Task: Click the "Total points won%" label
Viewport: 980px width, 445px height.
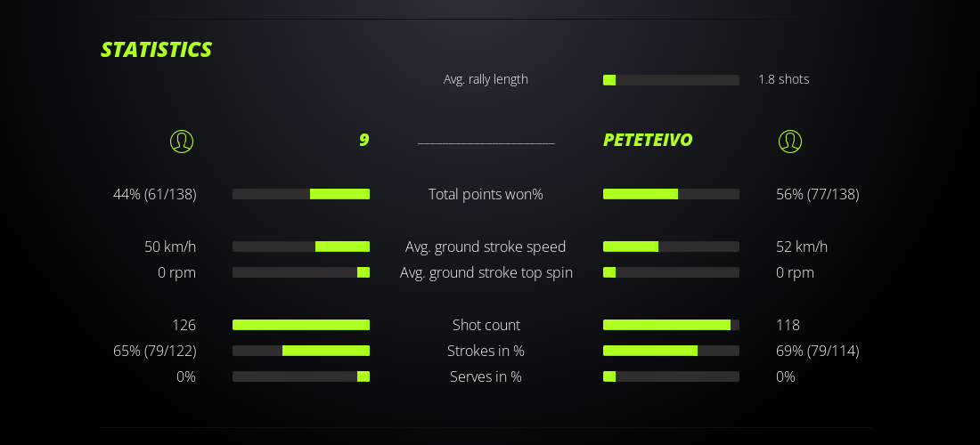Action: tap(486, 194)
